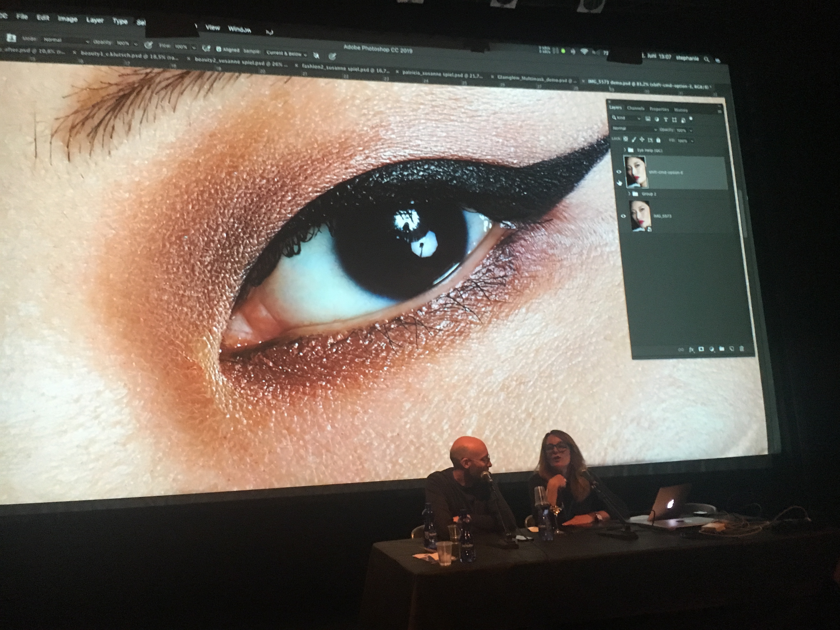Filter layers by type layers icon

tap(666, 119)
